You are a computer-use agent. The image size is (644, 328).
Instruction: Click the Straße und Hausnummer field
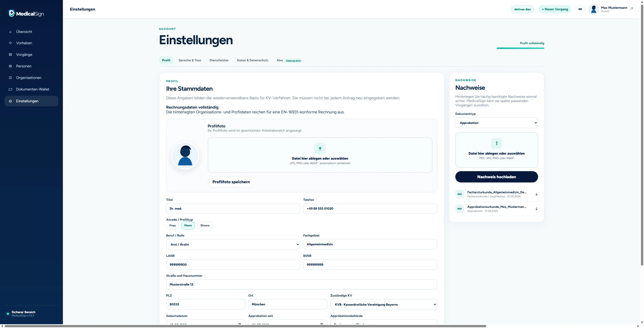point(302,285)
